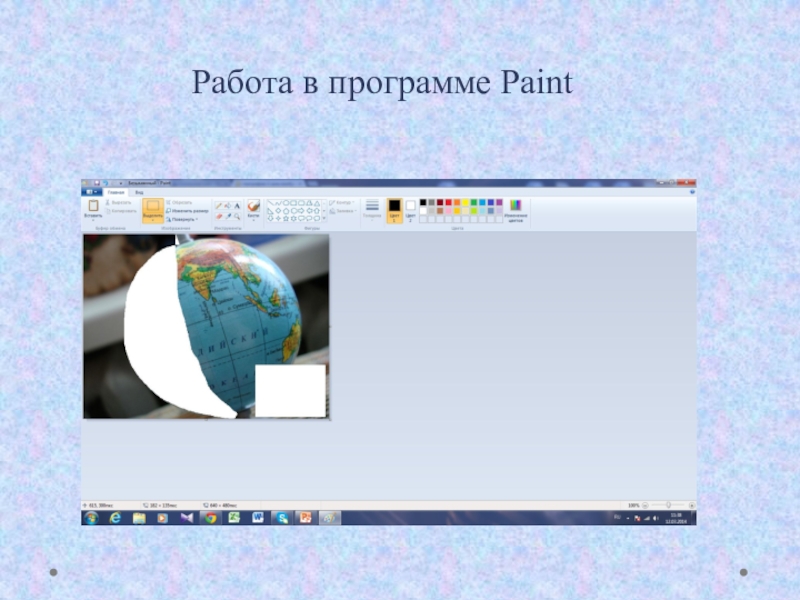The height and width of the screenshot is (600, 800).
Task: Select the Pencil tool
Action: (x=218, y=204)
